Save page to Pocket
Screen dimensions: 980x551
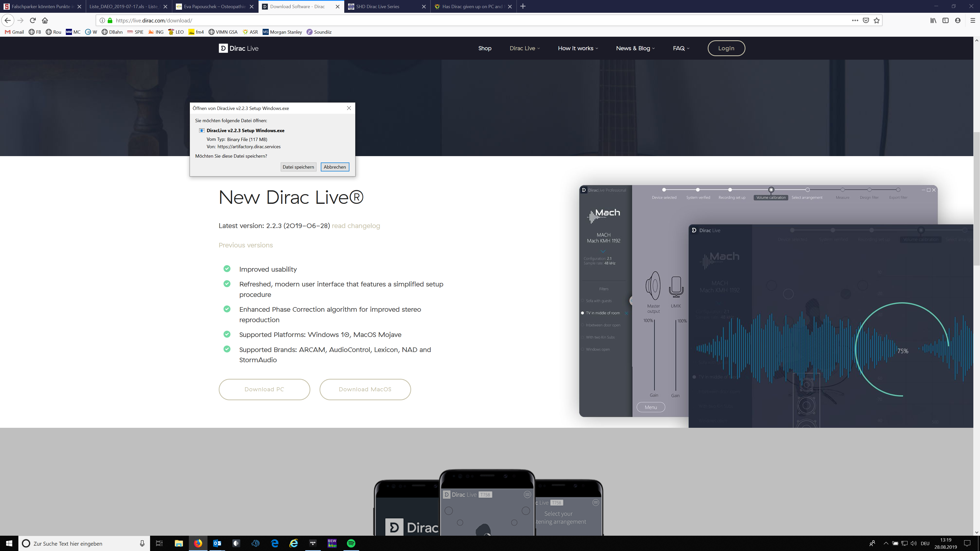pyautogui.click(x=866, y=20)
